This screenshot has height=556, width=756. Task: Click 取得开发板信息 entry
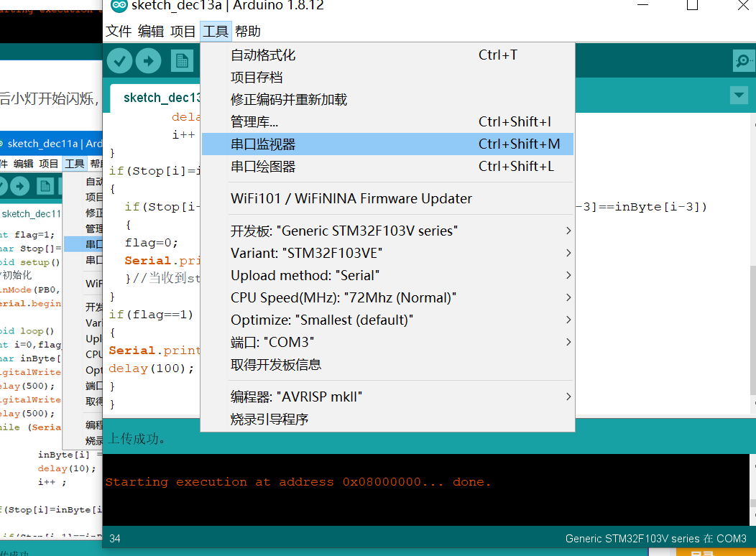tap(387, 364)
